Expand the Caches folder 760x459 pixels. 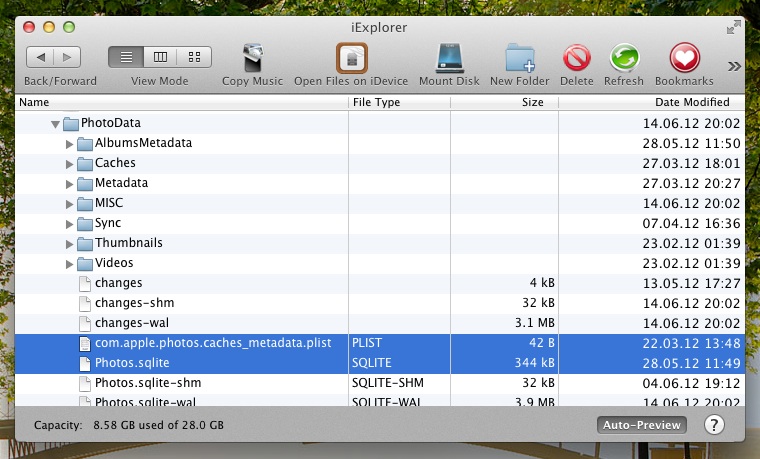coord(69,164)
